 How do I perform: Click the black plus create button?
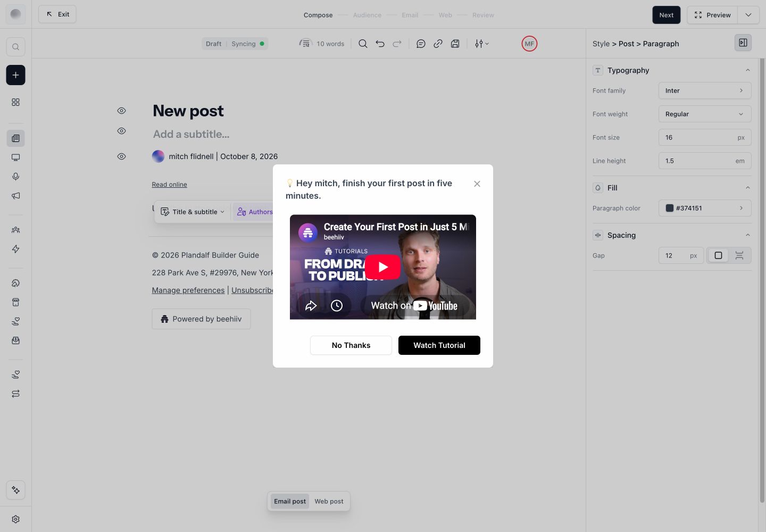[x=15, y=75]
